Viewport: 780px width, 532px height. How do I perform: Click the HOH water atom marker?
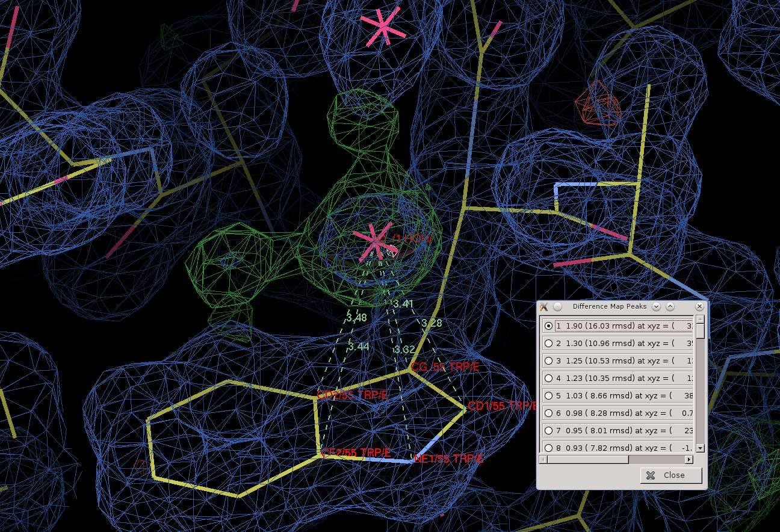373,241
